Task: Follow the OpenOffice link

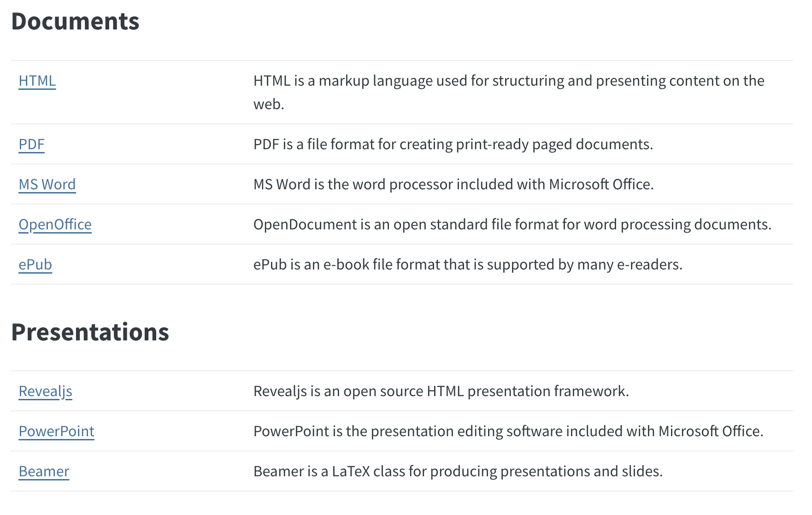Action: point(55,224)
